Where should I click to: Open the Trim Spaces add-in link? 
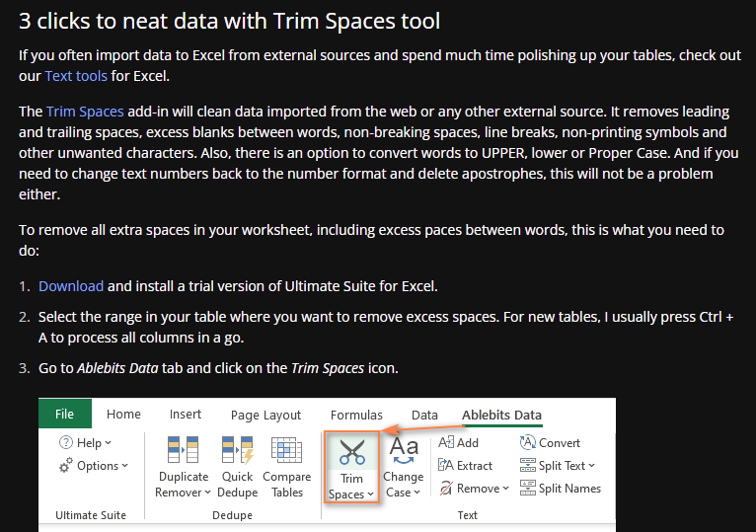(x=85, y=112)
